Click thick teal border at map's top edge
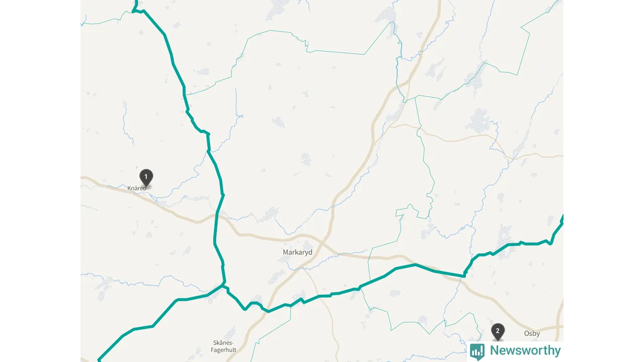Image resolution: width=644 pixels, height=362 pixels. tap(135, 4)
